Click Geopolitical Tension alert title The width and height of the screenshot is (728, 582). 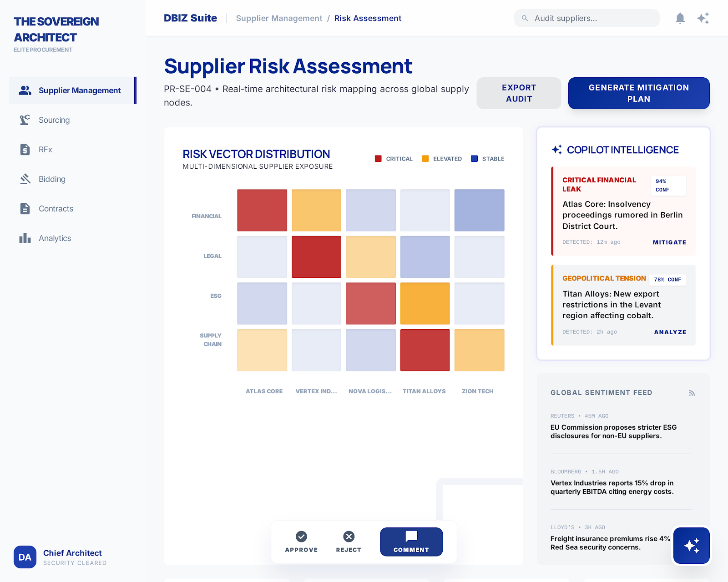tap(604, 278)
